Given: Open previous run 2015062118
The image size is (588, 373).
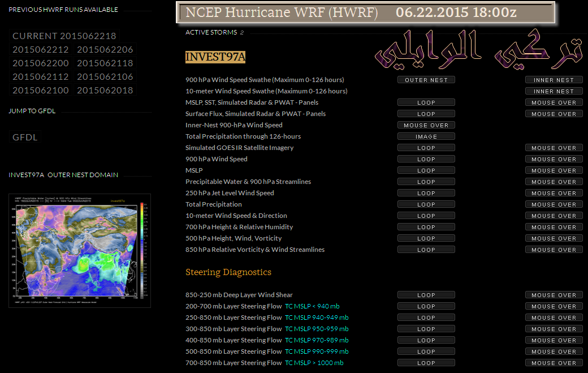Looking at the screenshot, I should click(x=105, y=63).
